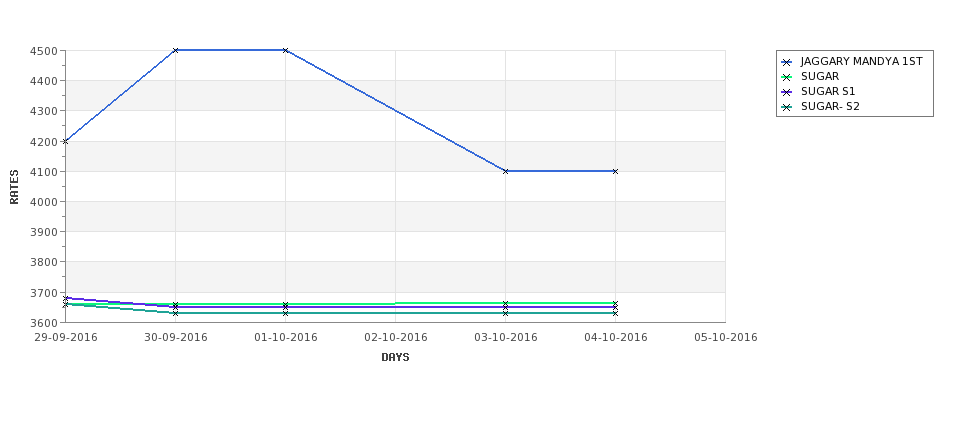Click the DAYS axis title
The width and height of the screenshot is (975, 429).
pos(395,357)
